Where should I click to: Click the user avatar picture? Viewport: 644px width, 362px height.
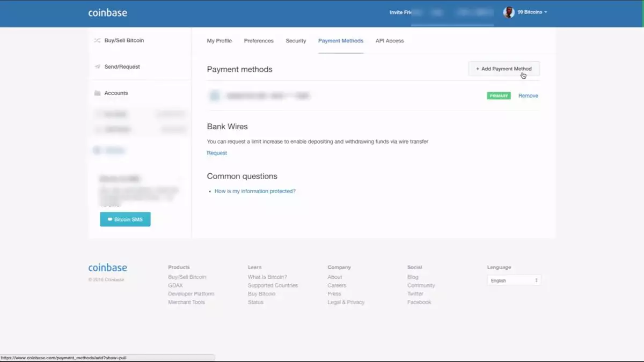pos(509,12)
